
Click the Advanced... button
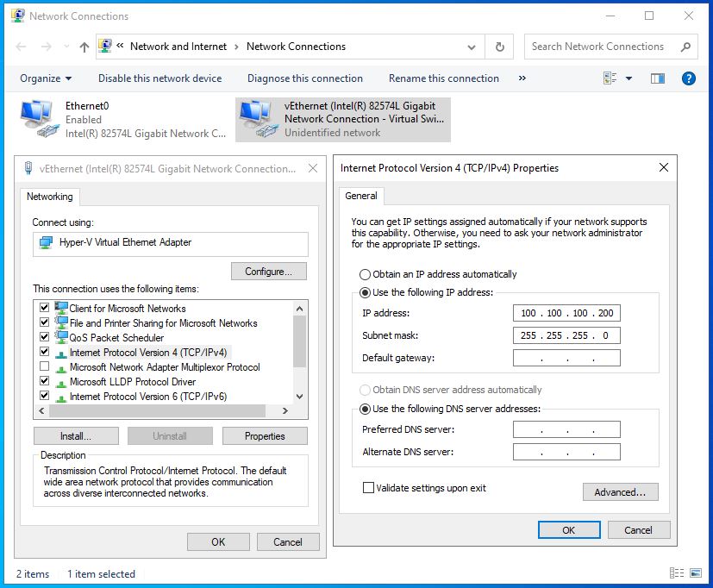[621, 492]
